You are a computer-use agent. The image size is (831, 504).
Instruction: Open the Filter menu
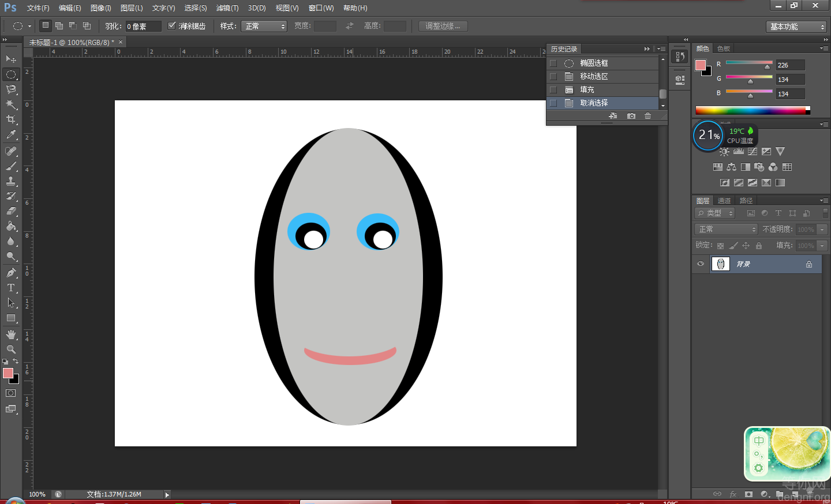(227, 8)
